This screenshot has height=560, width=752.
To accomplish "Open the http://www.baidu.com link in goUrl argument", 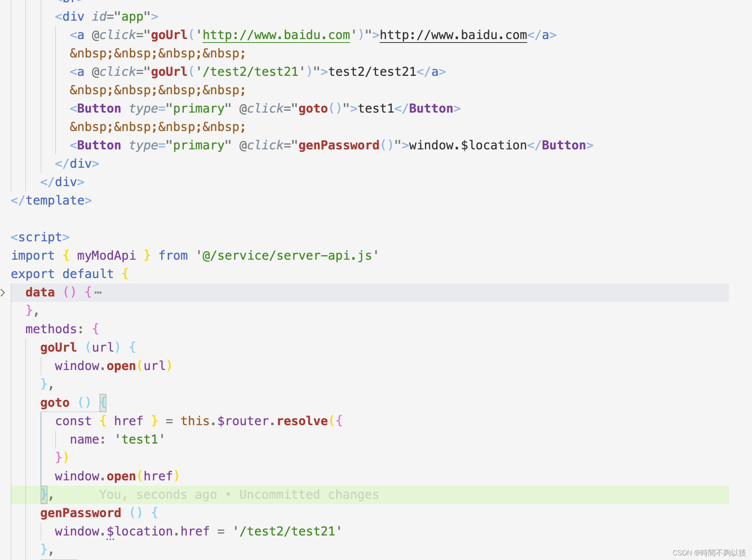I will click(276, 35).
